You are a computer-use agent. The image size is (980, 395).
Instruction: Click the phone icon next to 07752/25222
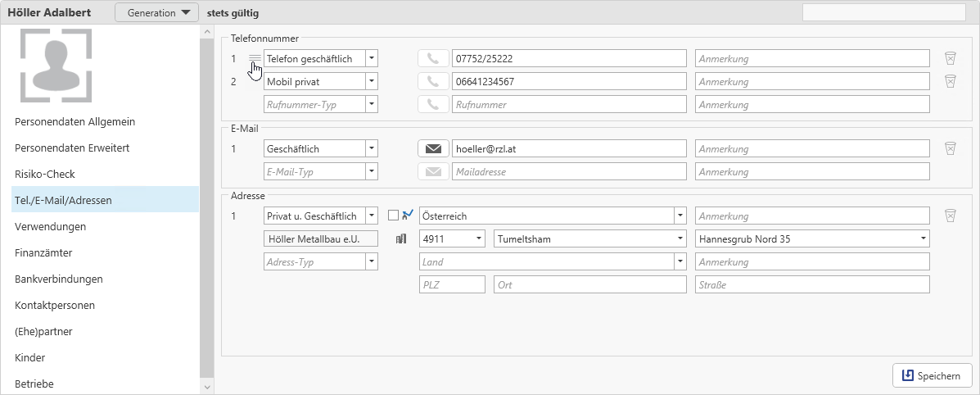point(433,58)
